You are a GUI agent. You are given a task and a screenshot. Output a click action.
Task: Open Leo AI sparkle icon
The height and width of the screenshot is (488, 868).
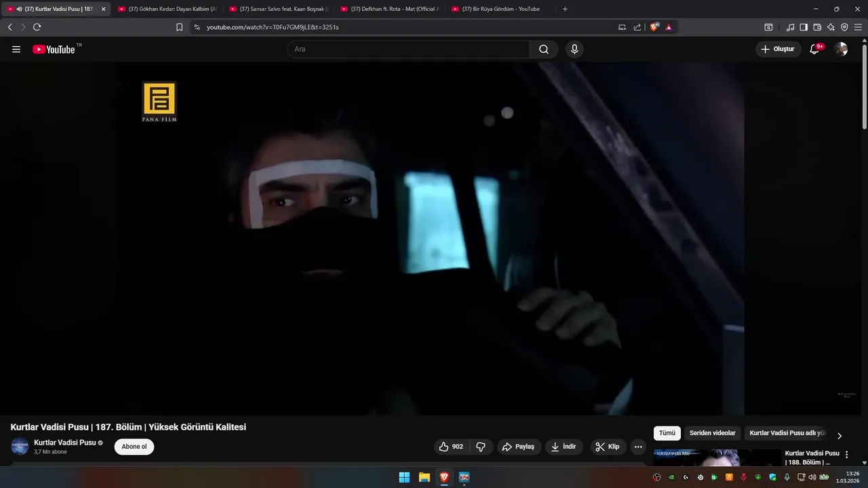click(x=831, y=27)
